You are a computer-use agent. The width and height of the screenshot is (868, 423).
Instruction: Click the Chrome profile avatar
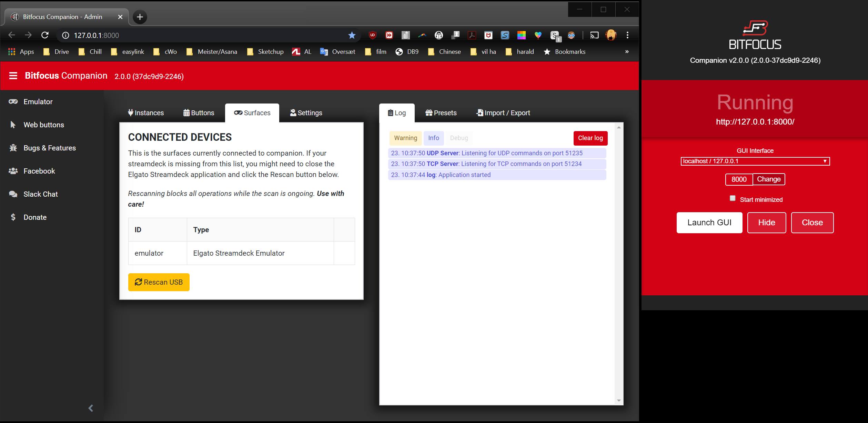(x=611, y=35)
